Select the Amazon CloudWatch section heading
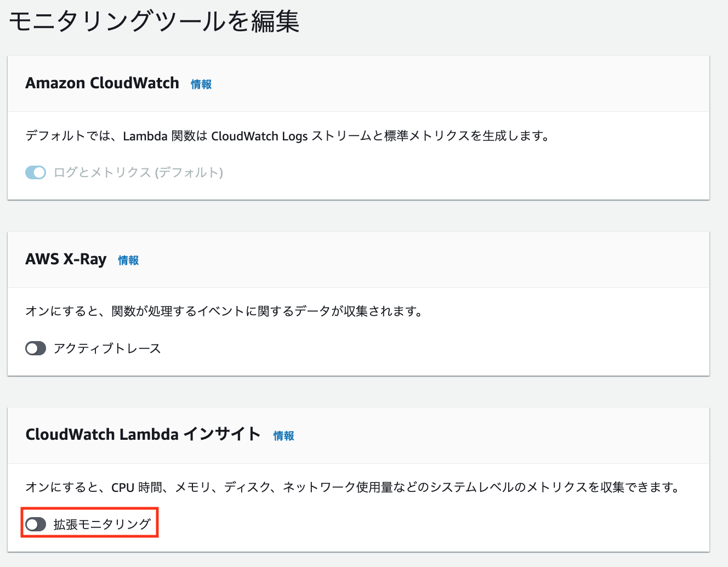Viewport: 728px width, 567px height. tap(102, 83)
